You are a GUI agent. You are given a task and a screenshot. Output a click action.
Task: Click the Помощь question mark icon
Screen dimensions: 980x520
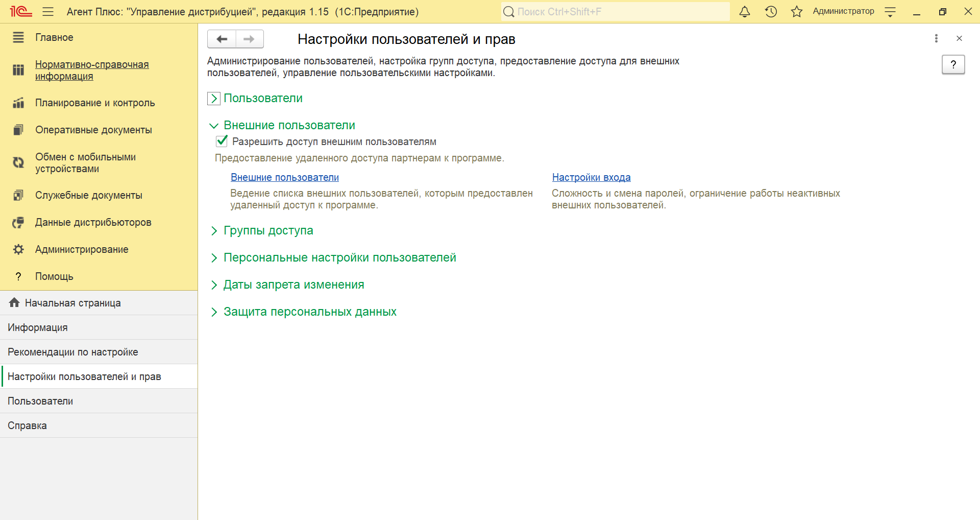tap(18, 276)
